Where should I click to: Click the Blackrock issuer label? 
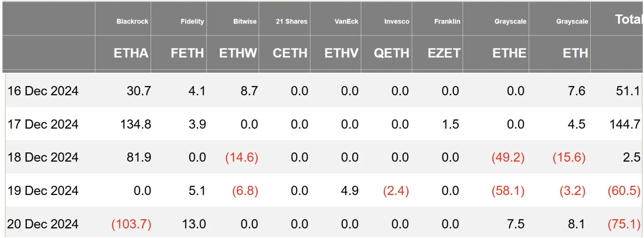click(132, 21)
